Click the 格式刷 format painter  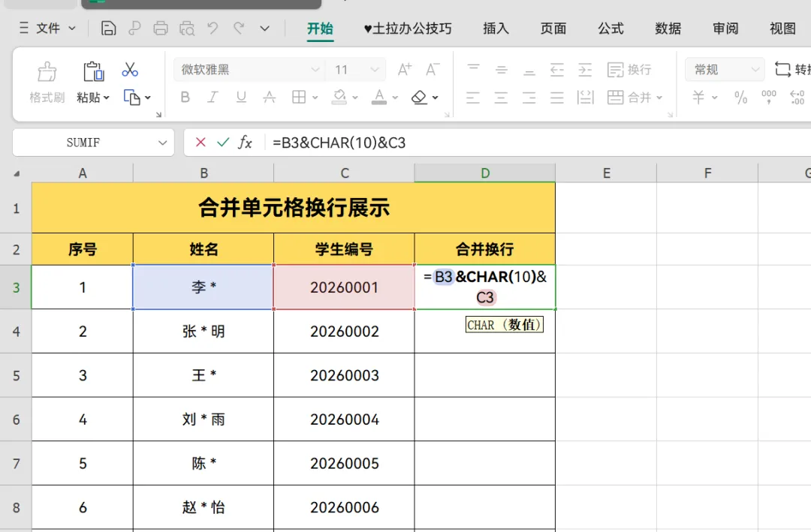coord(47,83)
